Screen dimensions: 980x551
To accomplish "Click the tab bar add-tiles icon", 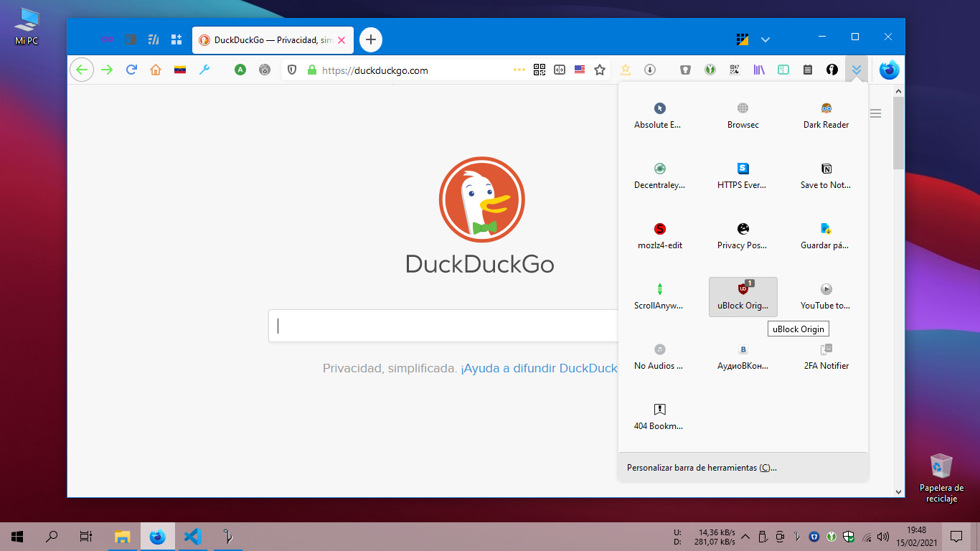I will pos(176,39).
